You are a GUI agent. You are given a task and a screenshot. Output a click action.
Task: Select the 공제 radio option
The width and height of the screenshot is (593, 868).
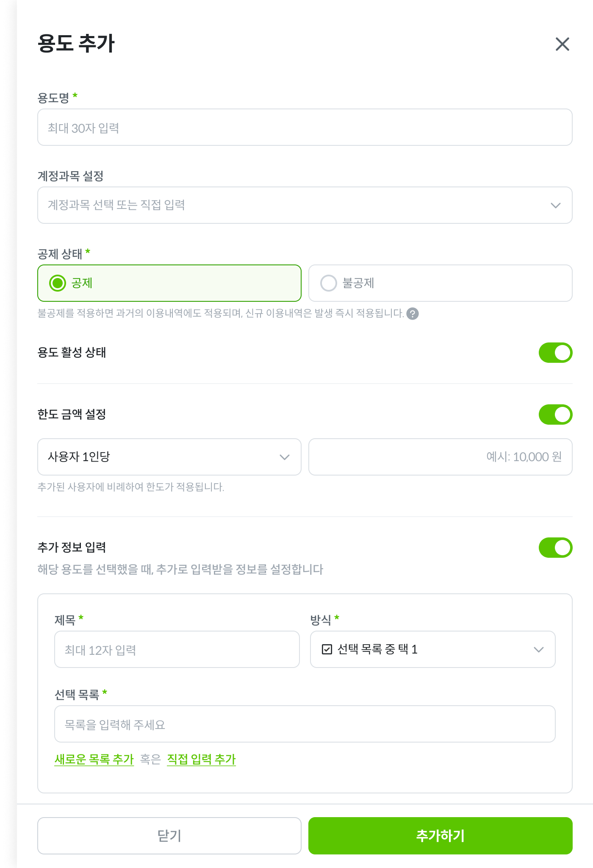[x=58, y=283]
